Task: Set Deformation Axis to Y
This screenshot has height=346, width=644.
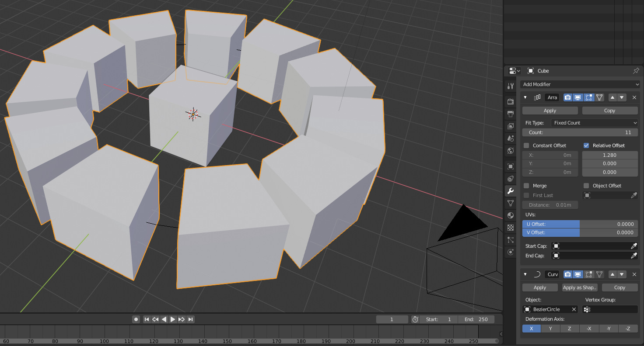Action: tap(550, 329)
